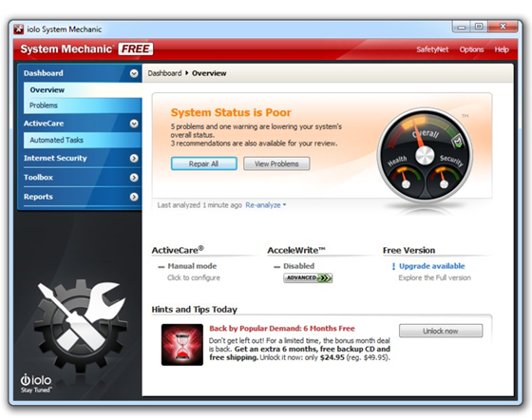Select Overview in the sidebar
Viewport: 532px width, 420px height.
pyautogui.click(x=83, y=90)
